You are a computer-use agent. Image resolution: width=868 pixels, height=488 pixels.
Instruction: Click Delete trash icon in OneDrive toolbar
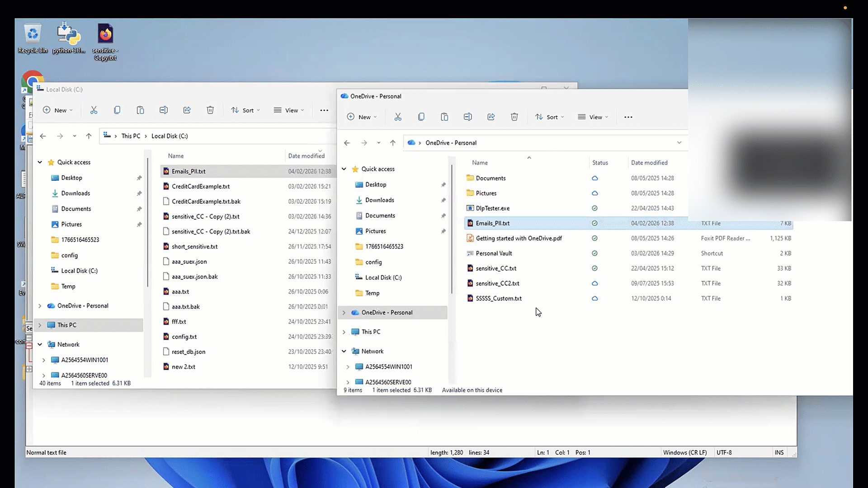(514, 117)
